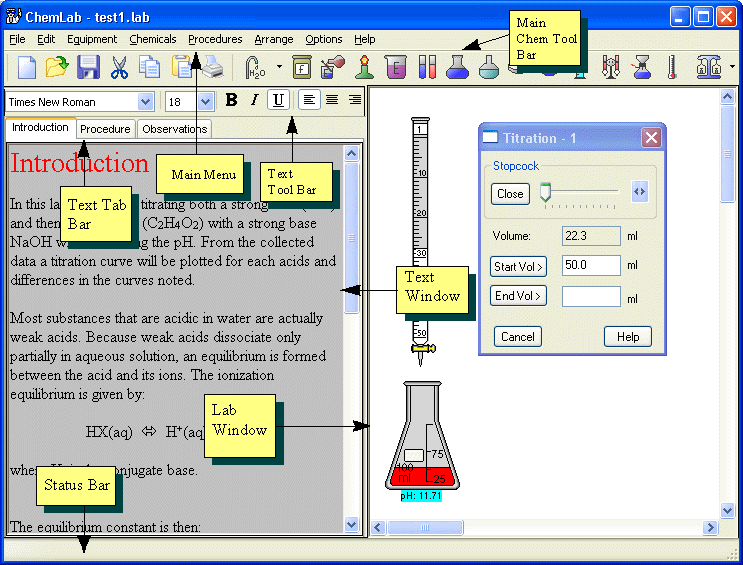743x565 pixels.
Task: Add test tubes from the toolbar
Action: point(426,67)
